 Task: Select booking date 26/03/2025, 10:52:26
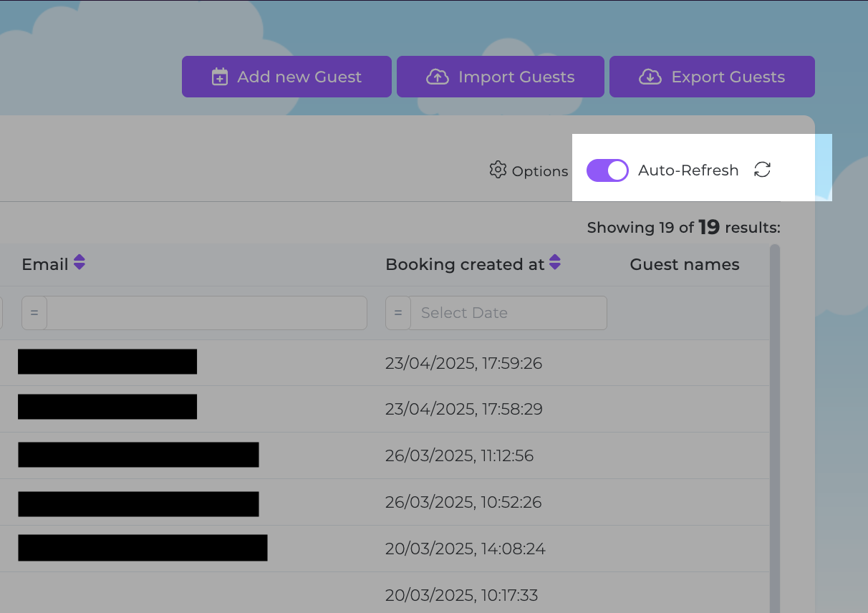point(463,502)
